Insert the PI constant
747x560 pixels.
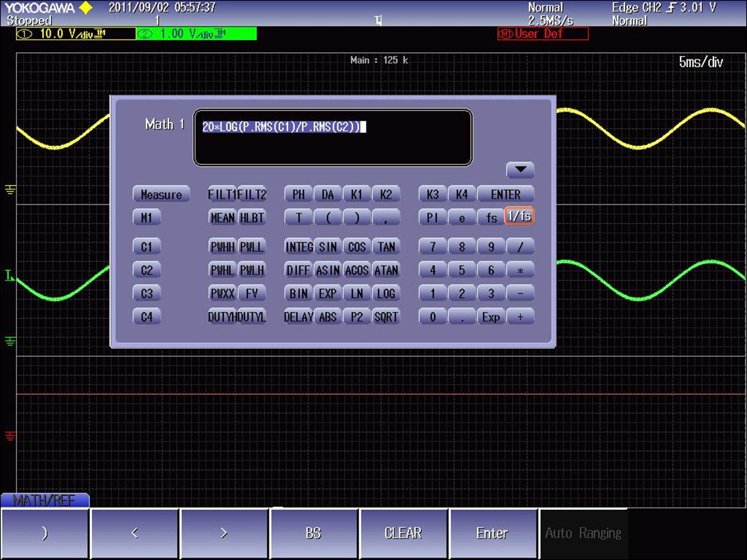pyautogui.click(x=432, y=217)
